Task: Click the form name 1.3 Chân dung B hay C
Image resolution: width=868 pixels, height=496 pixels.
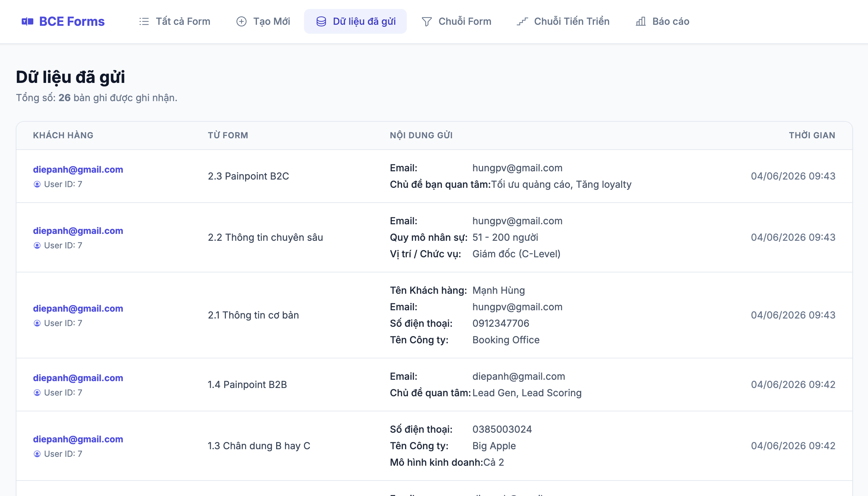Action: tap(259, 446)
